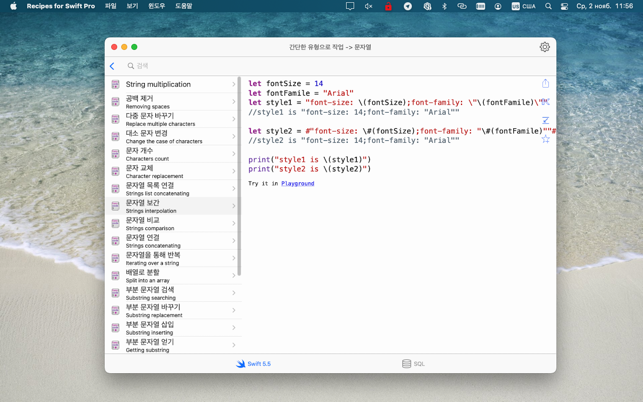The height and width of the screenshot is (402, 643).
Task: Expand chevron for Change the case of characters
Action: click(234, 136)
